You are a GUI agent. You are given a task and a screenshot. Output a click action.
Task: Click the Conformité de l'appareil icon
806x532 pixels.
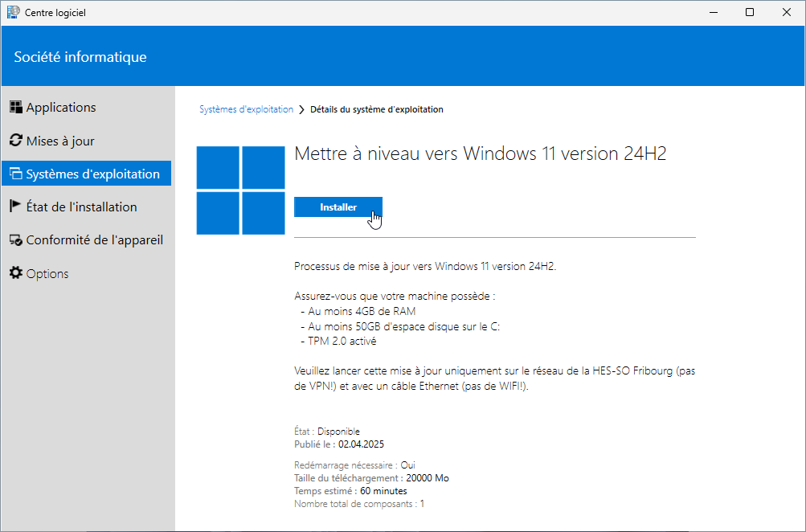tap(16, 240)
